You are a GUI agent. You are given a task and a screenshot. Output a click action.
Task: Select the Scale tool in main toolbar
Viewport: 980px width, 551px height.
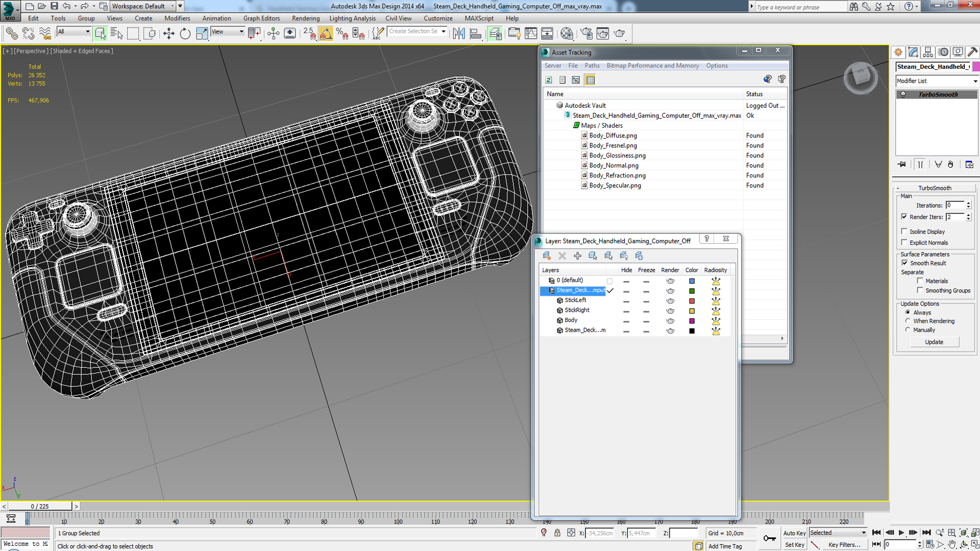tap(202, 34)
